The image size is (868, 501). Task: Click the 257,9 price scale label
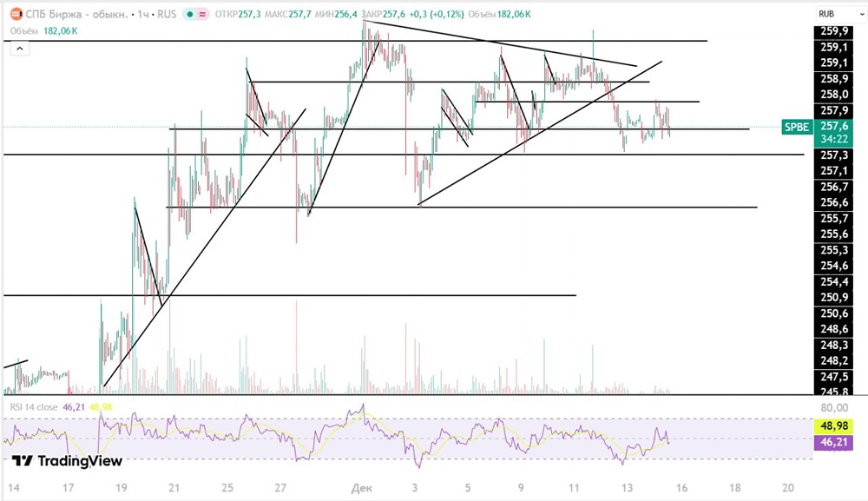pyautogui.click(x=834, y=111)
